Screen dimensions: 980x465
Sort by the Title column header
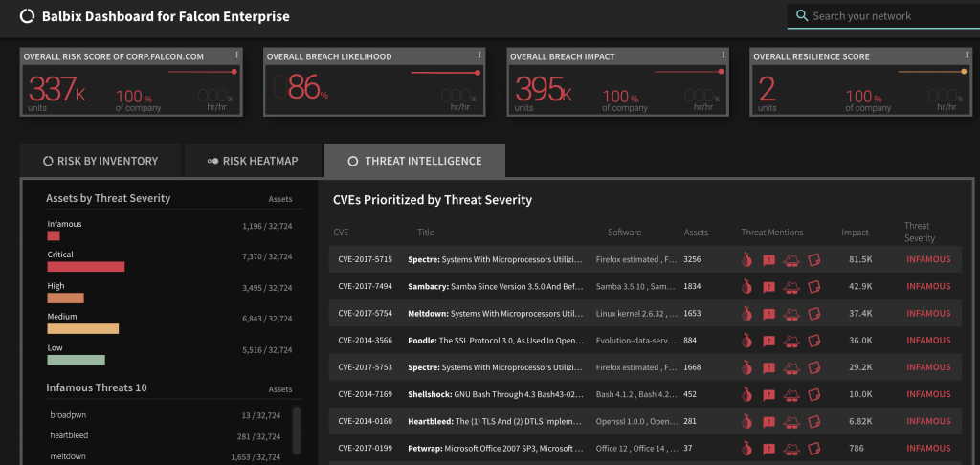pos(426,232)
